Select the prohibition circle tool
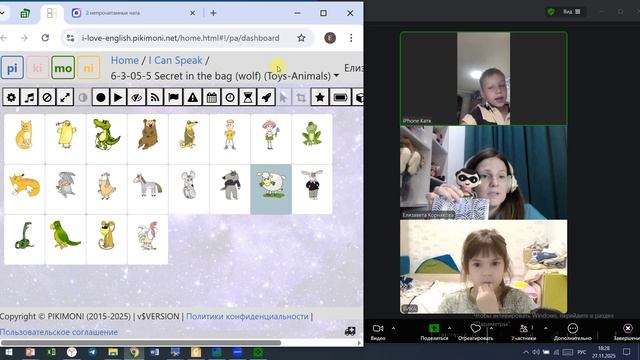640x360 pixels. [x=47, y=98]
